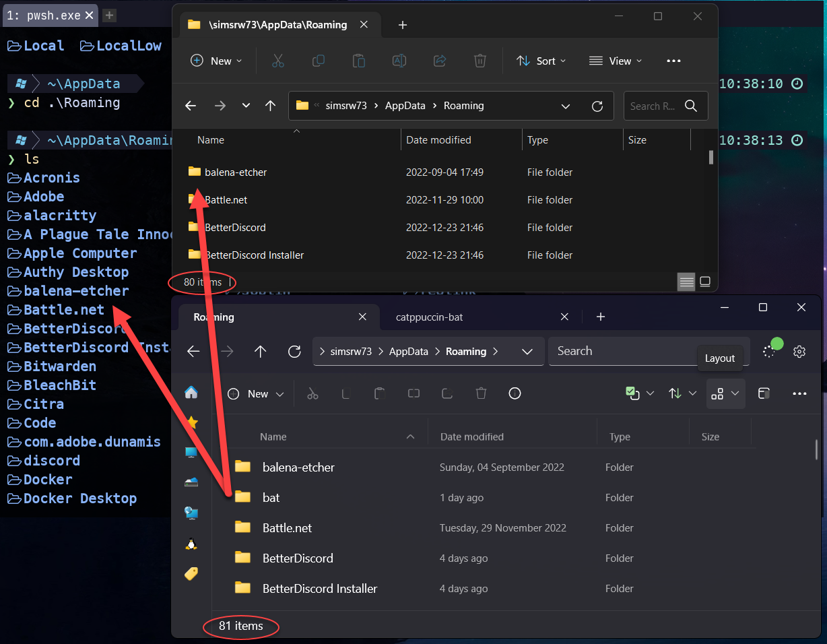
Task: Open the sort options dropdown in Files app
Action: (682, 393)
